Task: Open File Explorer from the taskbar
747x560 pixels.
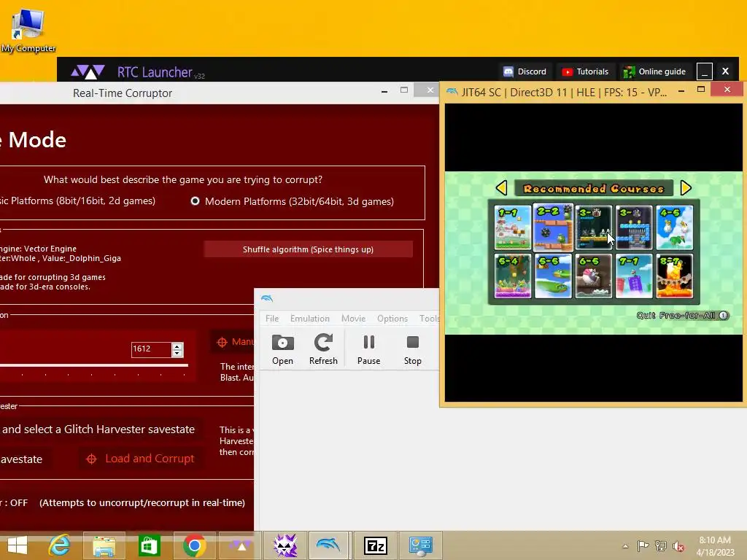Action: [104, 545]
